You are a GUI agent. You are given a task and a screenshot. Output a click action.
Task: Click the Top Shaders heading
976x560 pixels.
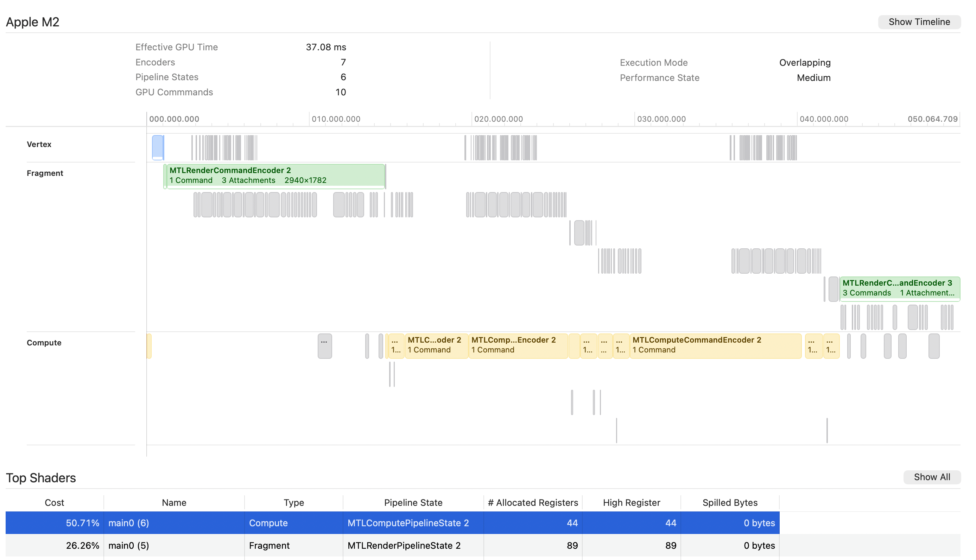(41, 478)
